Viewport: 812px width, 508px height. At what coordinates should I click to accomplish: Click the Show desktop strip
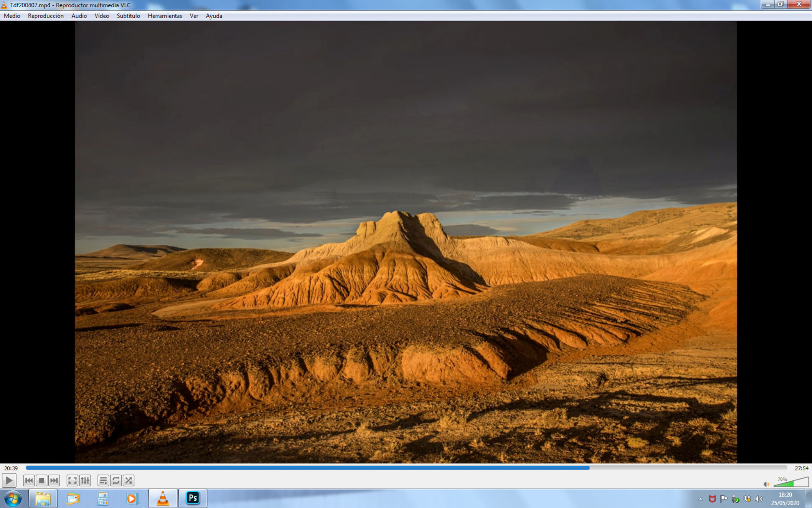coord(808,499)
